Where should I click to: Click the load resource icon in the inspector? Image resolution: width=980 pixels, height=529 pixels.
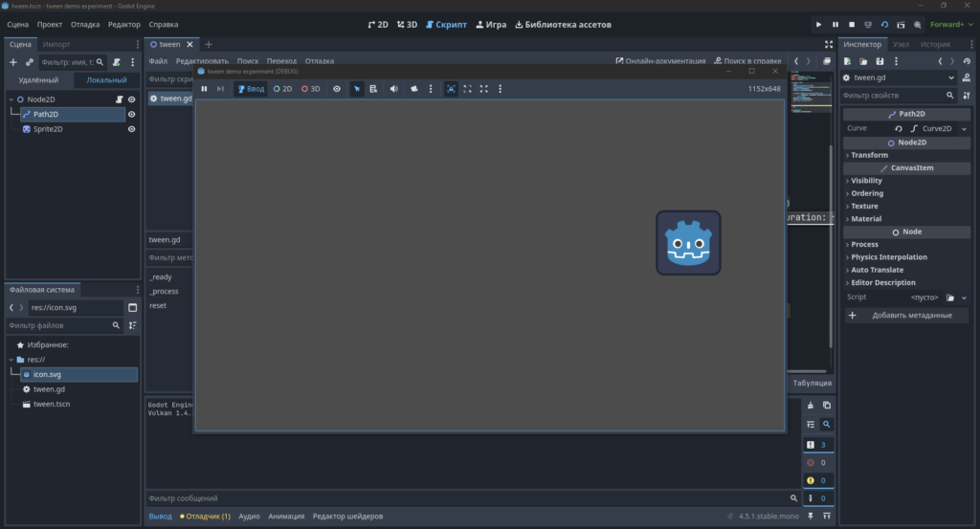pos(863,62)
